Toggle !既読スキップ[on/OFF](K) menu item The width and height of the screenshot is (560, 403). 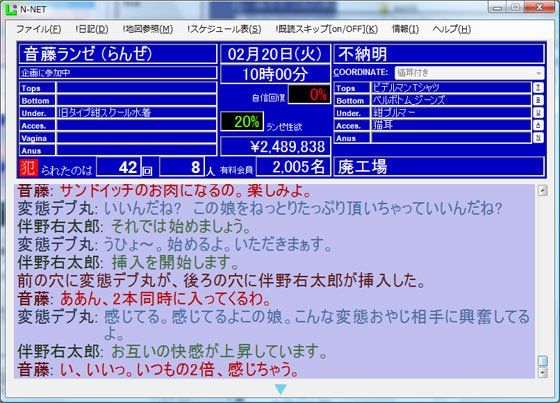click(326, 29)
